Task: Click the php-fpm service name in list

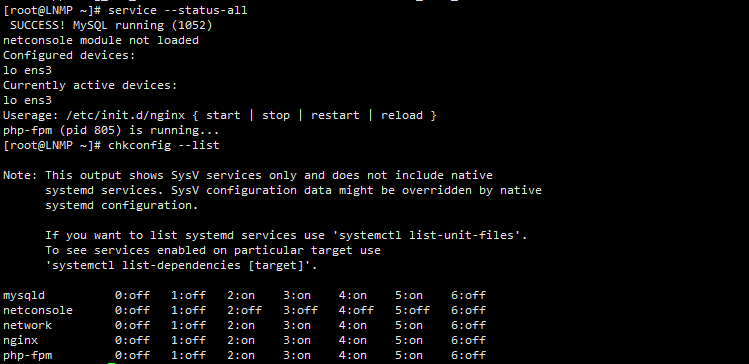Action: click(27, 355)
